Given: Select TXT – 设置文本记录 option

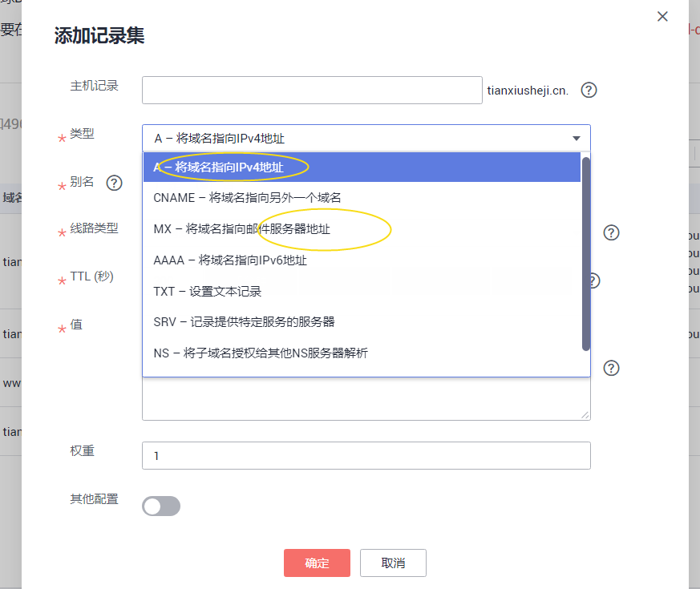Looking at the screenshot, I should (362, 292).
